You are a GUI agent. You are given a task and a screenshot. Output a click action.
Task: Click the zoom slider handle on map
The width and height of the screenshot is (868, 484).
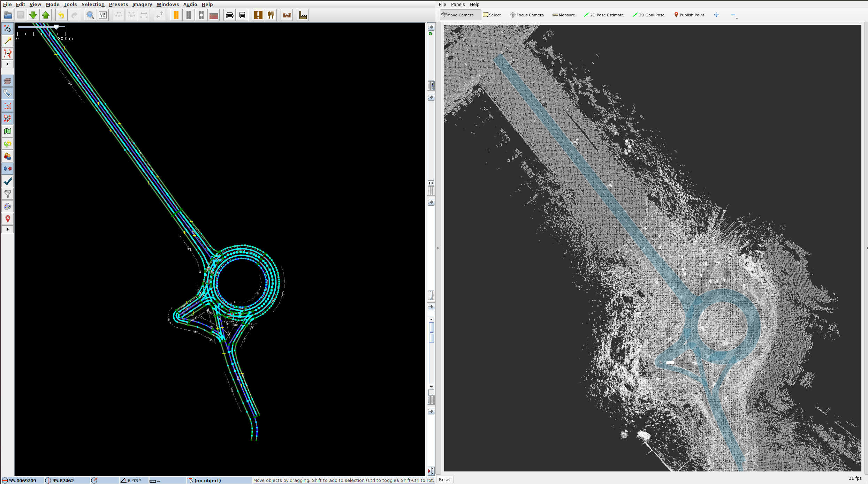[56, 27]
